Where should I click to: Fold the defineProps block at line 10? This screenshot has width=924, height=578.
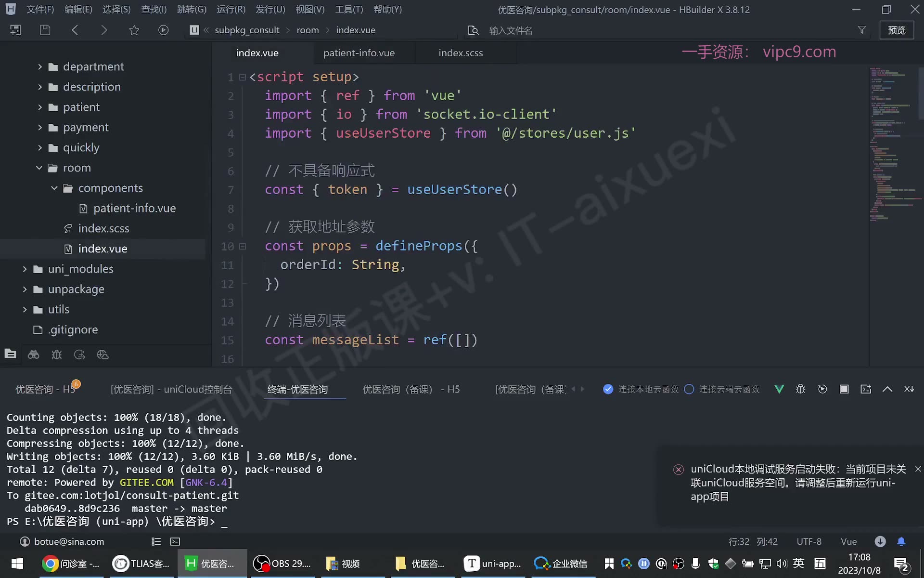243,246
